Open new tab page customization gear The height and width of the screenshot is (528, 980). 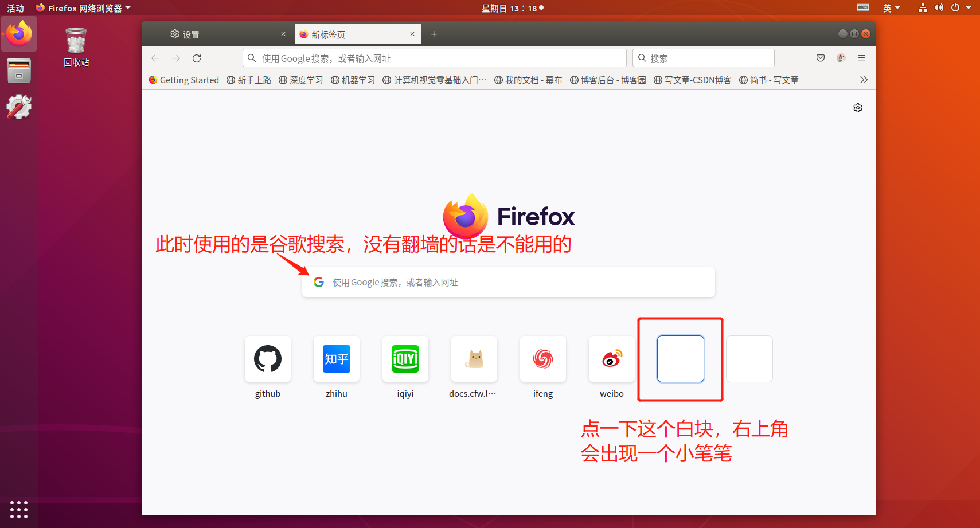858,108
